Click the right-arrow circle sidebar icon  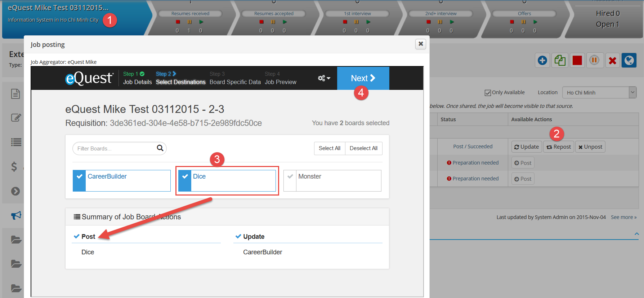click(x=15, y=191)
